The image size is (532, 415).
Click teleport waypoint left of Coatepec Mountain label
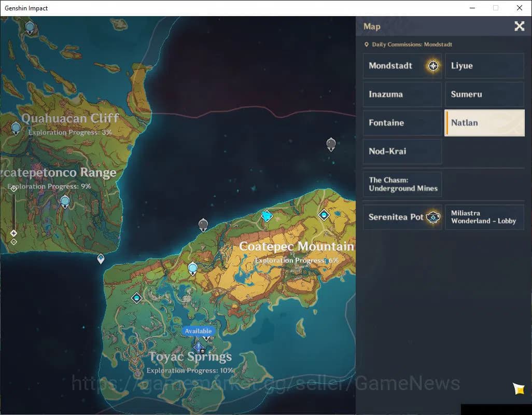(193, 268)
